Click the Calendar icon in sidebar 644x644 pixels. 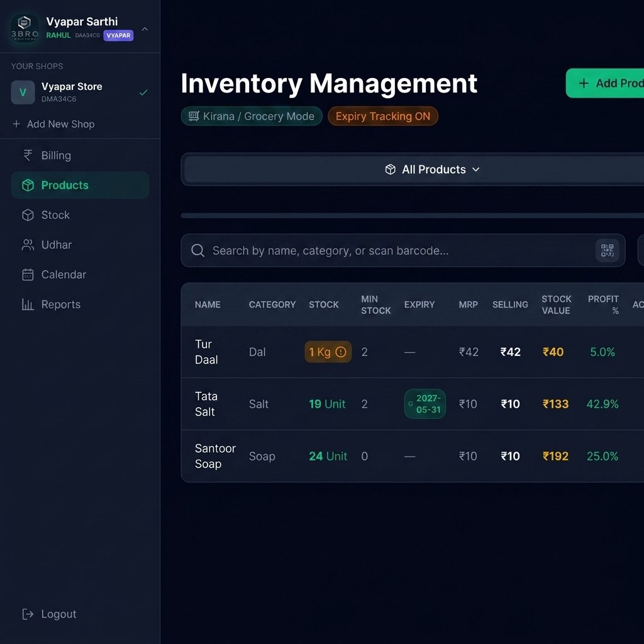28,274
